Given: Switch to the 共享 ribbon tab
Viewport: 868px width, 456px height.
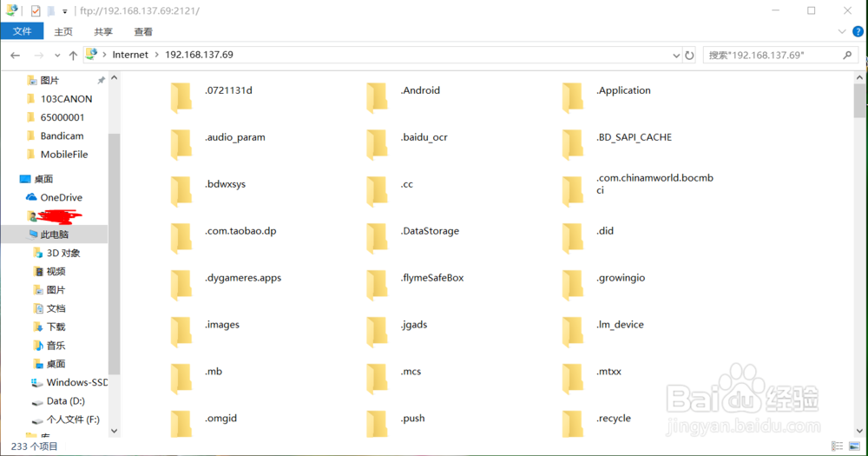Looking at the screenshot, I should coord(103,31).
